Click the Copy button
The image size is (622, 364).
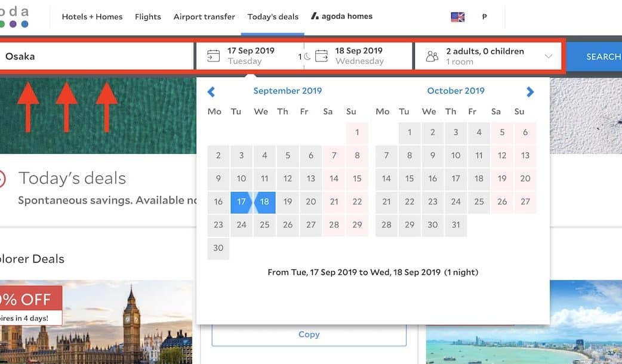pos(309,335)
